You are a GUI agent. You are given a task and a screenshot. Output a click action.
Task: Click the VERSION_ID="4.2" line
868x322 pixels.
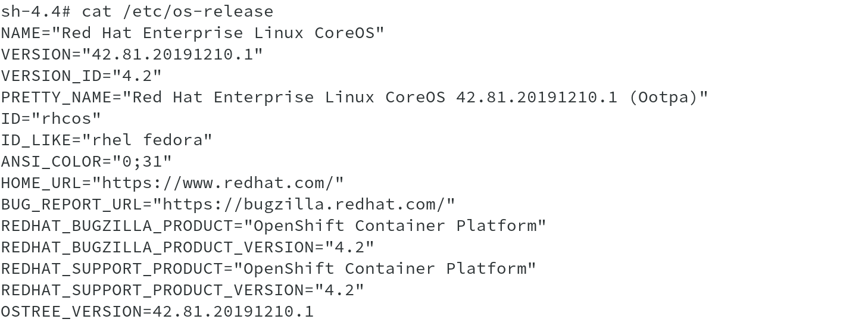pyautogui.click(x=81, y=76)
